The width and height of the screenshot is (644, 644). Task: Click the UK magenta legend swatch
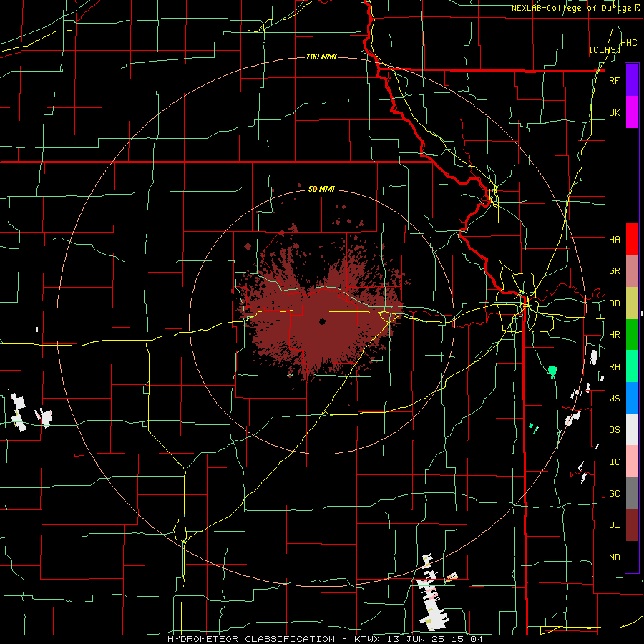632,112
